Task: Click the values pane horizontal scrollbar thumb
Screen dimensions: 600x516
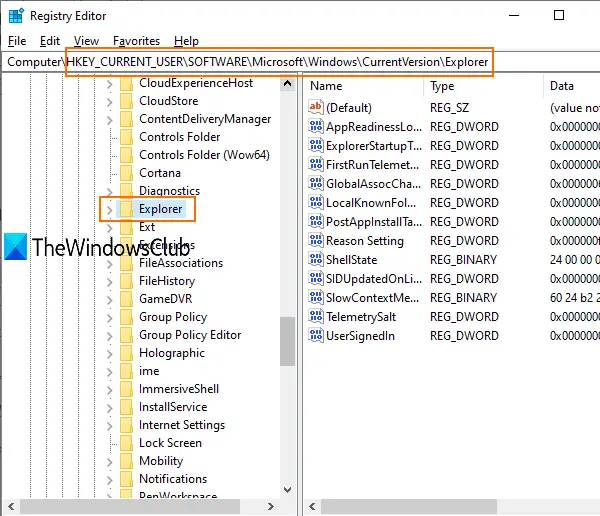Action: tap(409, 506)
